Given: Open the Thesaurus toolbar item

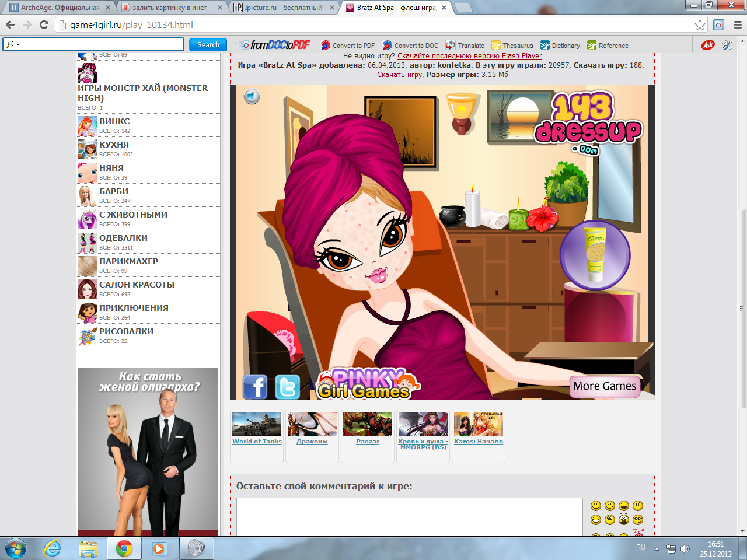Looking at the screenshot, I should (512, 45).
